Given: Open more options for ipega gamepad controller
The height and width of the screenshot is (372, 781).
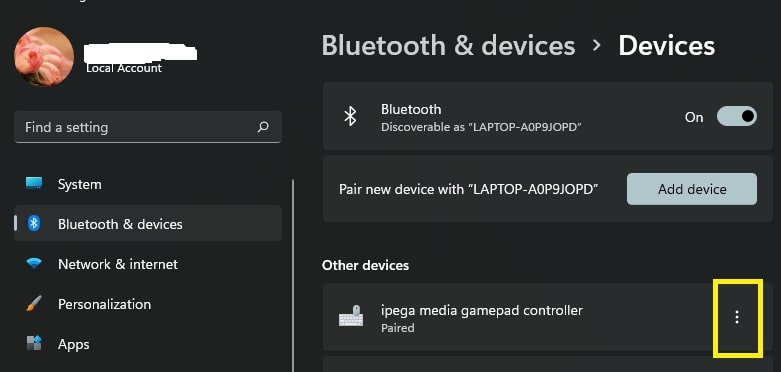Looking at the screenshot, I should (x=737, y=317).
